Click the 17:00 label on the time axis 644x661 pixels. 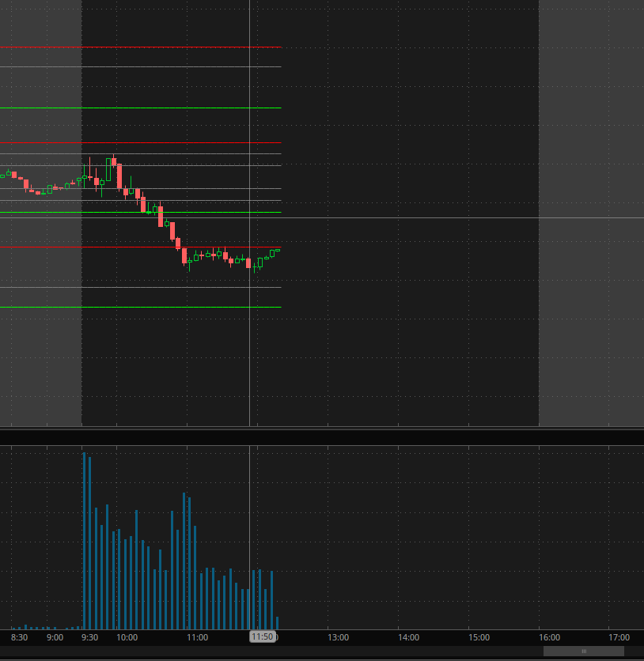coord(619,637)
